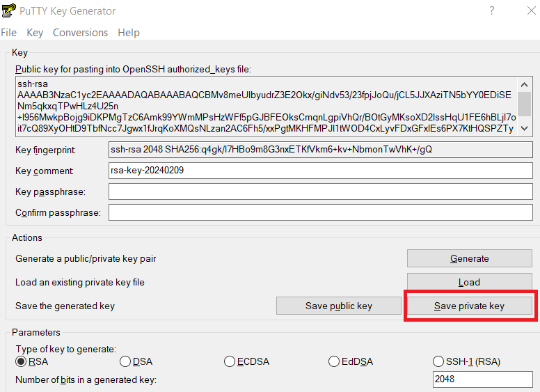This screenshot has width=540, height=392.
Task: Click the Key passphrase input field
Action: tap(319, 191)
